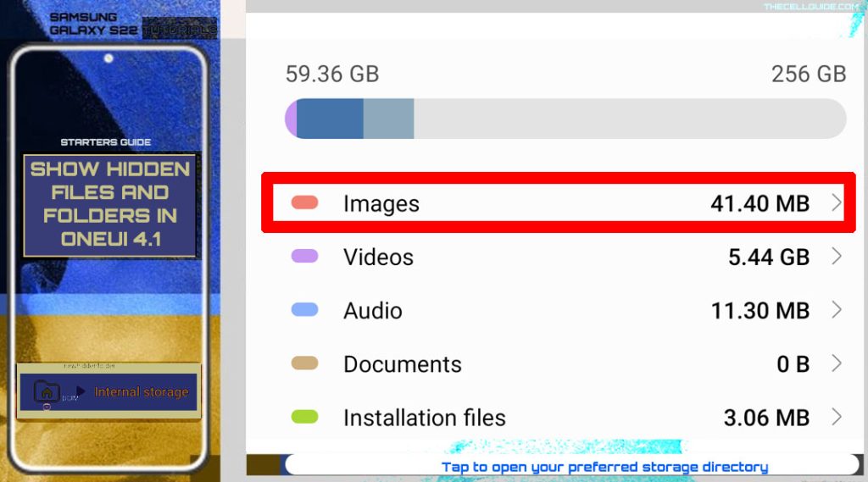Open Documents via its chevron arrow

point(837,363)
